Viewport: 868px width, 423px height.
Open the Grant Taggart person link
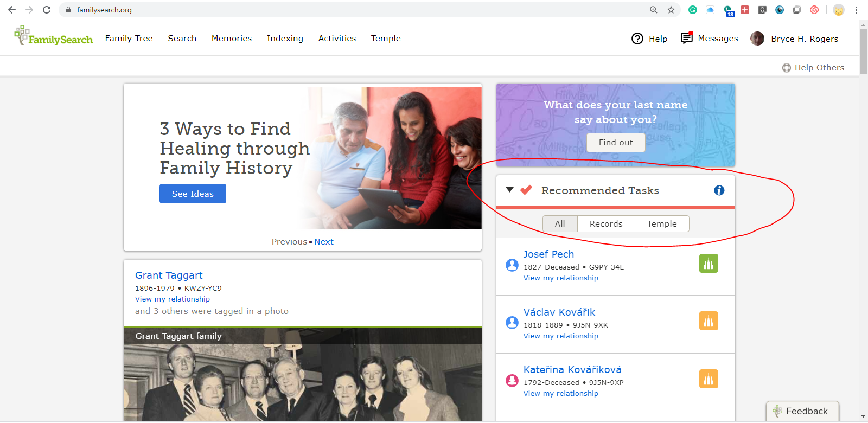click(169, 275)
